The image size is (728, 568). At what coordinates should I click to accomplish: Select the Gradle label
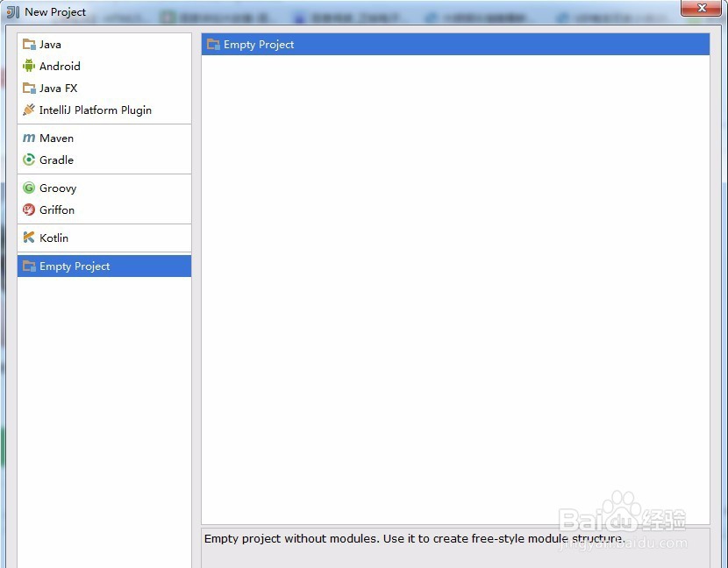pos(57,160)
